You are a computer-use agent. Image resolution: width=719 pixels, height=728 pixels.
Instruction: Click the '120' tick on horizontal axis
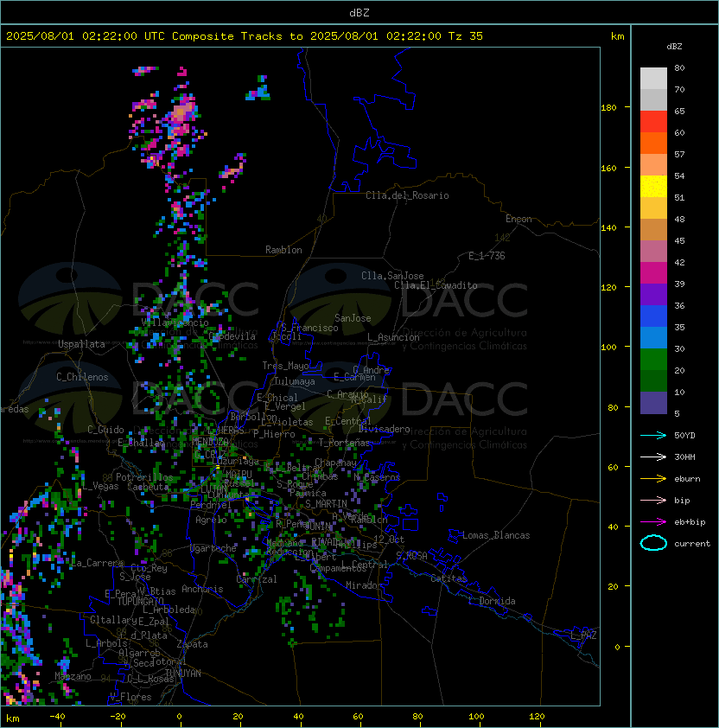[537, 717]
